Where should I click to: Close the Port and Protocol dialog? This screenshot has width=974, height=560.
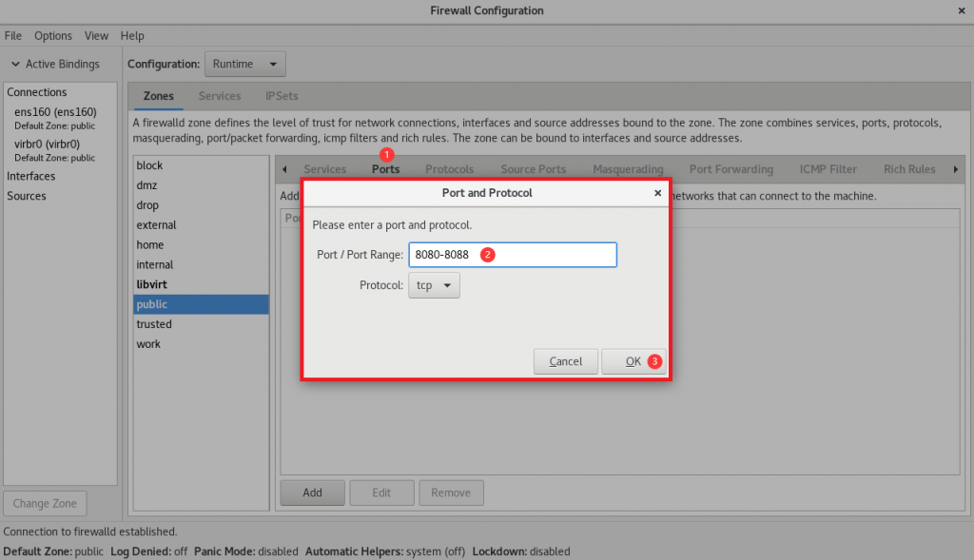point(657,193)
